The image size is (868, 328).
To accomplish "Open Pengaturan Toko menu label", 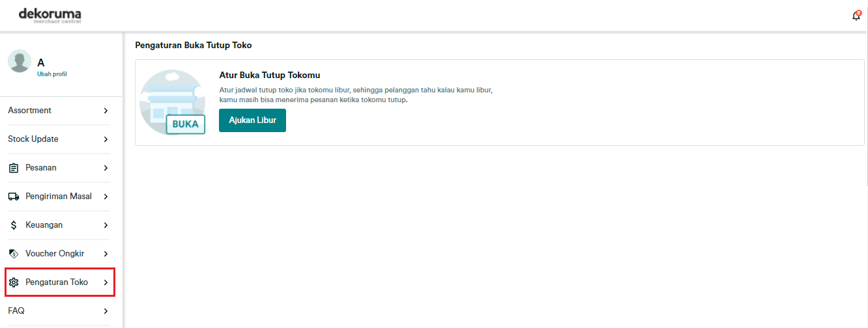I will [57, 282].
